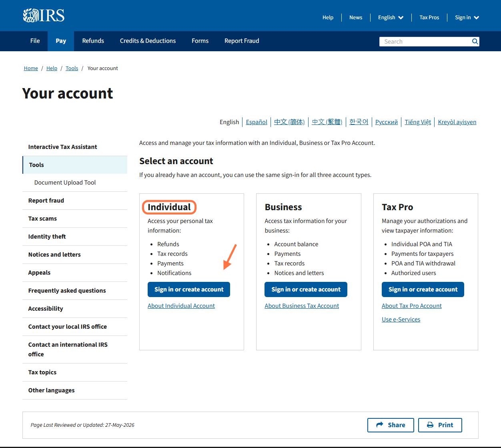Image resolution: width=501 pixels, height=448 pixels.
Task: Switch language to Español
Action: 257,122
